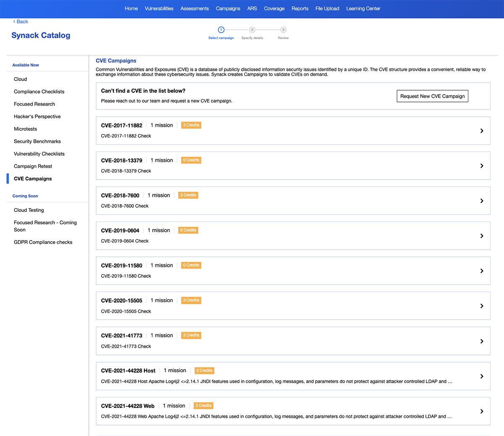
Task: Select step 1 circle Select campaign
Action: click(x=221, y=30)
